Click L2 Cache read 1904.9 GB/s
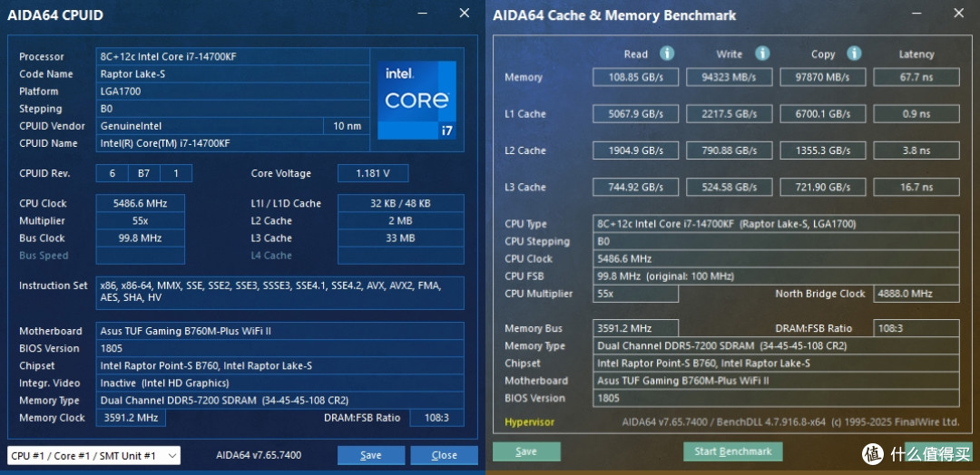980x475 pixels. (635, 150)
